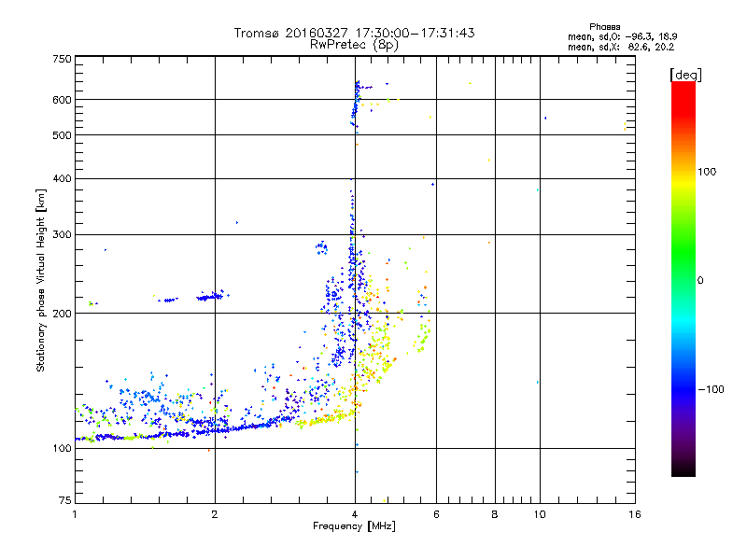Click the y-axis '600' tick label
Screen dimensions: 747x560
pos(62,100)
